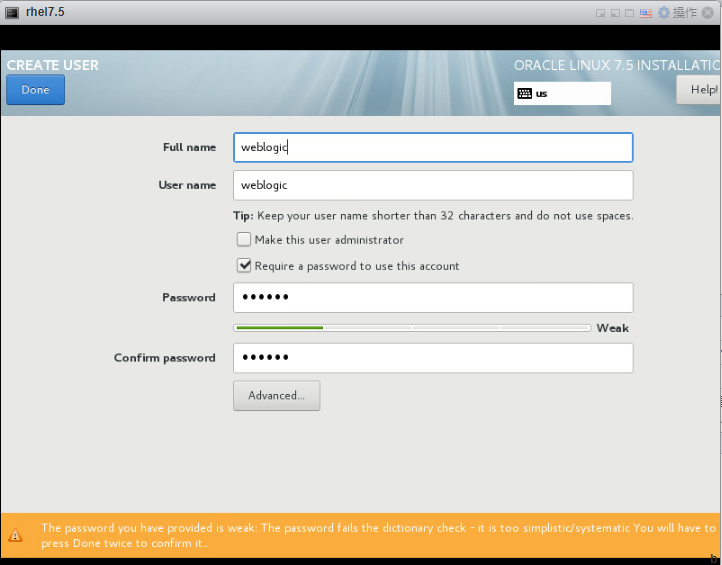Image resolution: width=722 pixels, height=565 pixels.
Task: Click into the Confirm password field
Action: 433,358
